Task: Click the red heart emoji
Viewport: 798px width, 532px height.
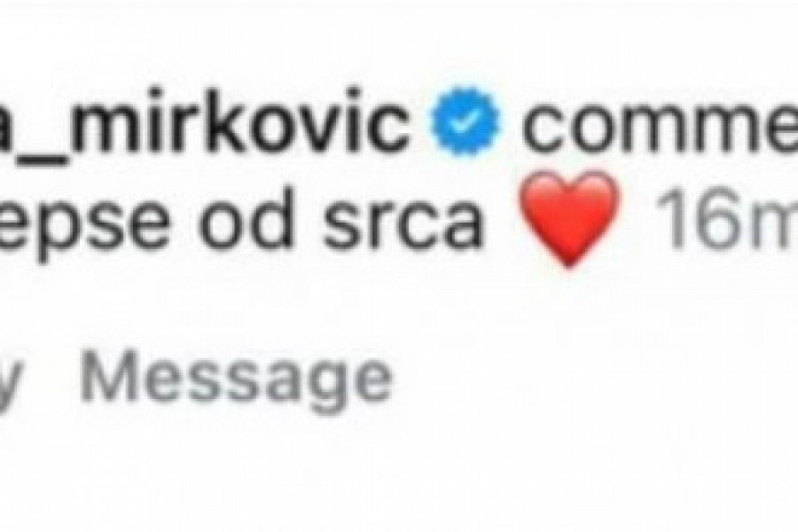Action: (569, 219)
